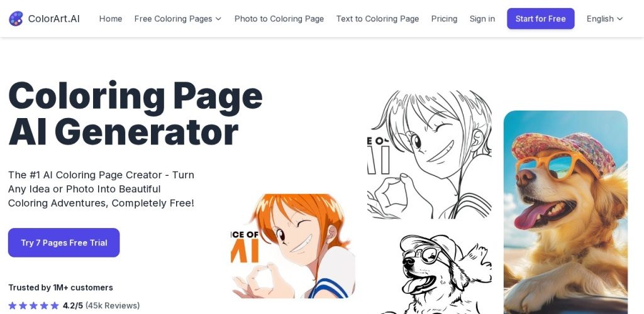Screen dimensions: 644x314
Task: Click the ColorArt.AI palette logo icon
Action: click(x=16, y=18)
